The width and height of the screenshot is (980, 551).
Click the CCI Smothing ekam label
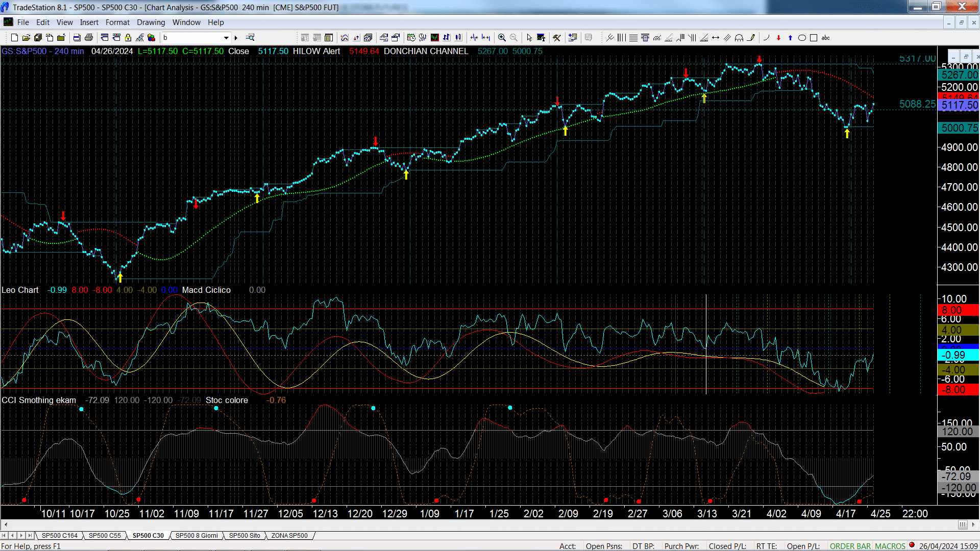click(39, 400)
